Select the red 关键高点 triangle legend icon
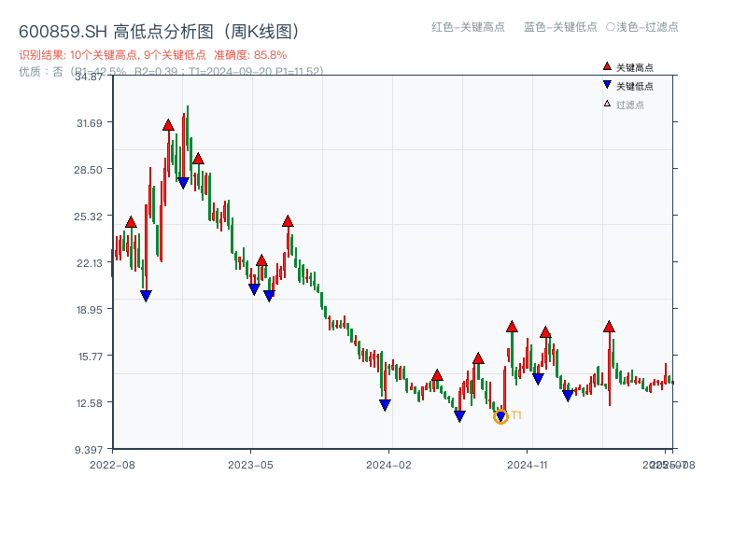 tap(607, 66)
